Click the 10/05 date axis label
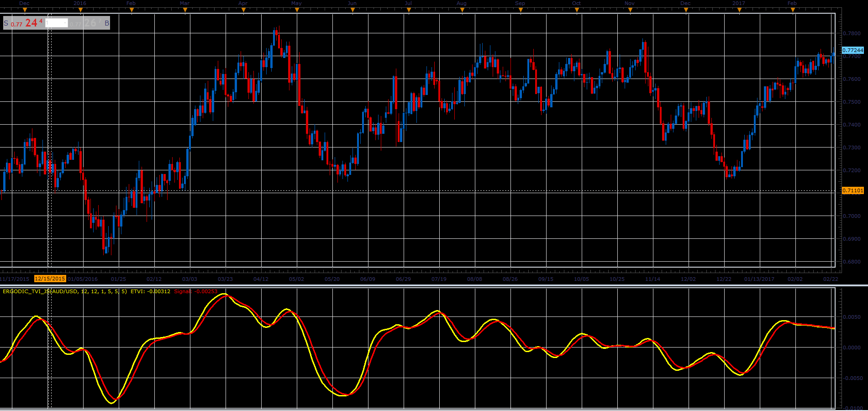Viewport: 868px width, 411px height. [581, 279]
